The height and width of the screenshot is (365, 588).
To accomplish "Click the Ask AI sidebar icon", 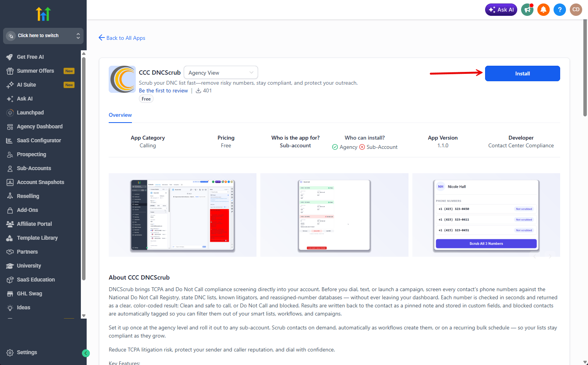I will coord(10,99).
